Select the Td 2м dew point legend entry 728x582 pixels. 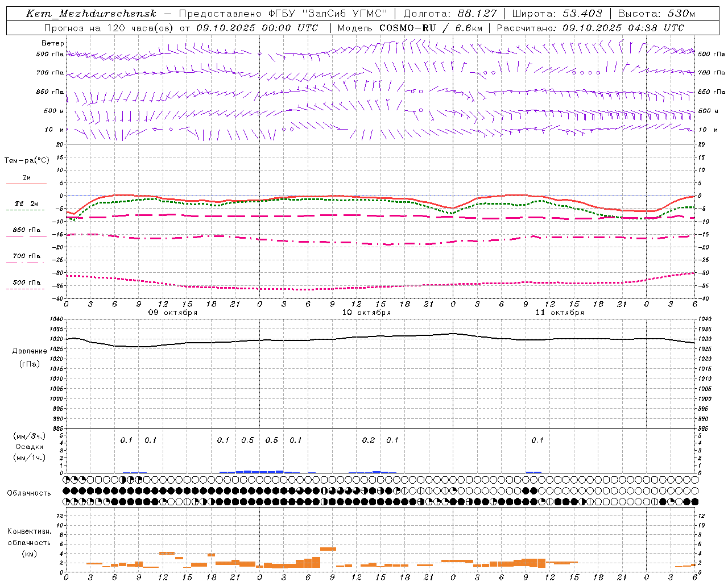[x=27, y=203]
